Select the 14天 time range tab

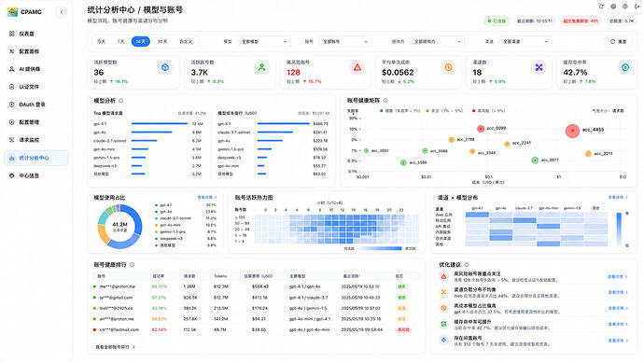(140, 41)
